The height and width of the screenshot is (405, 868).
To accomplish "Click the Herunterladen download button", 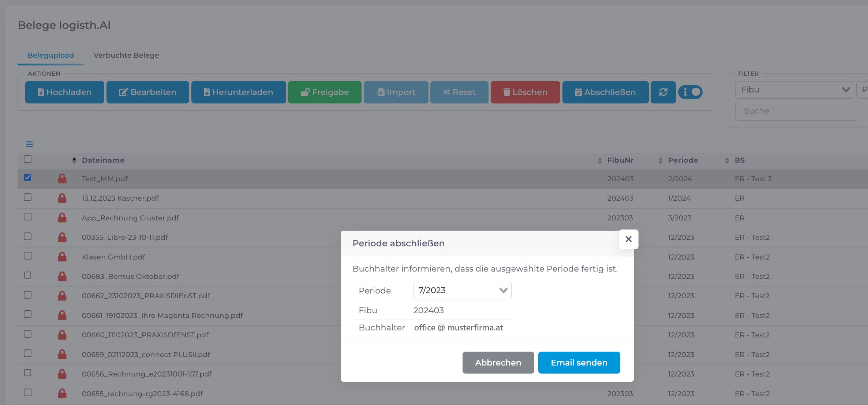I will (238, 92).
